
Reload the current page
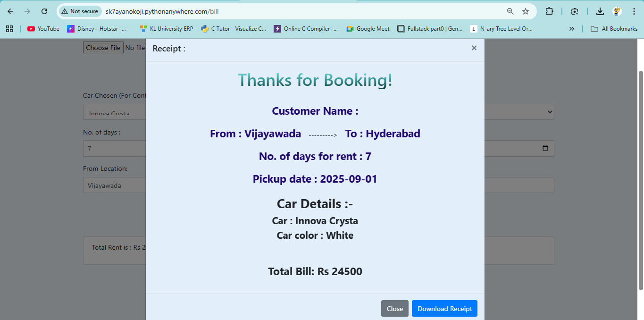pyautogui.click(x=44, y=11)
